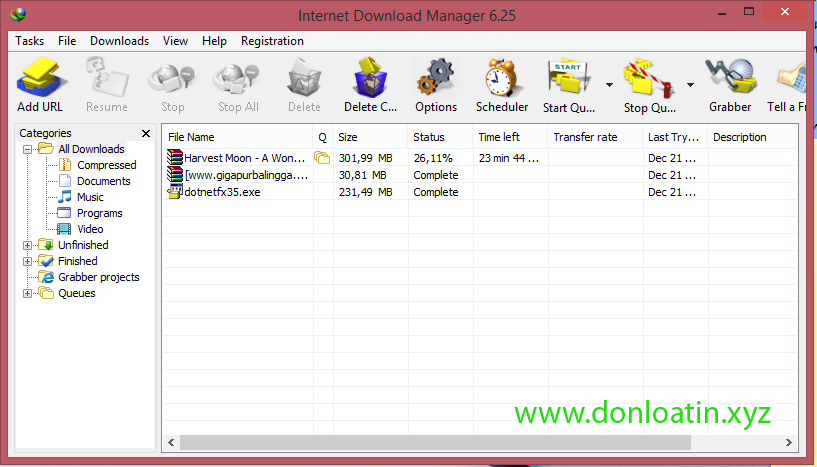817x467 pixels.
Task: Open Options gear icon
Action: 436,79
